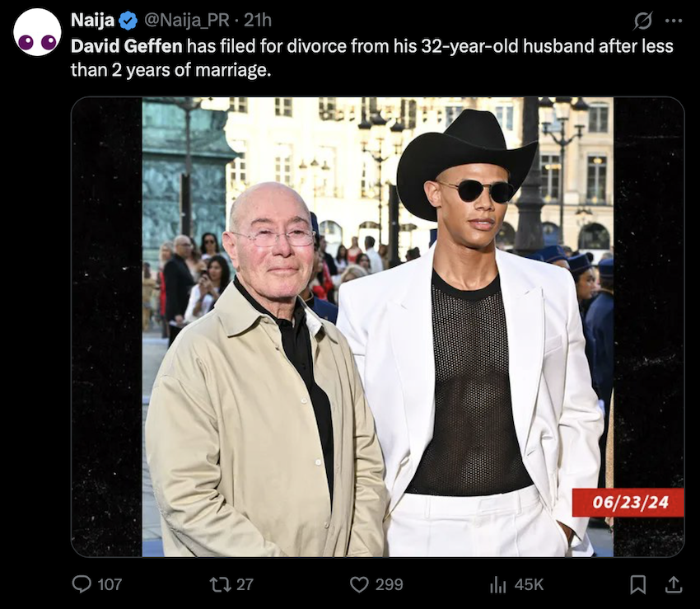Screen dimensions: 700x609
Task: Open the @Naija_PR handle link
Action: click(x=186, y=21)
